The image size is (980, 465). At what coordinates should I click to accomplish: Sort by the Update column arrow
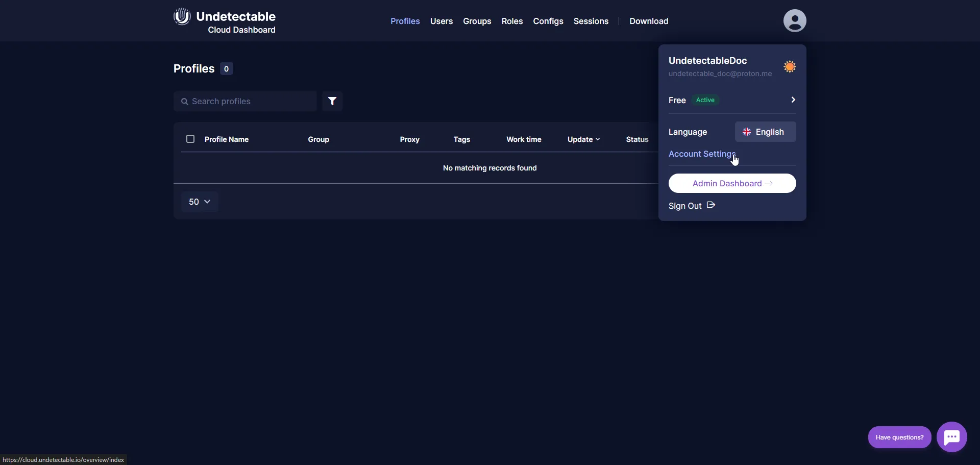click(598, 139)
